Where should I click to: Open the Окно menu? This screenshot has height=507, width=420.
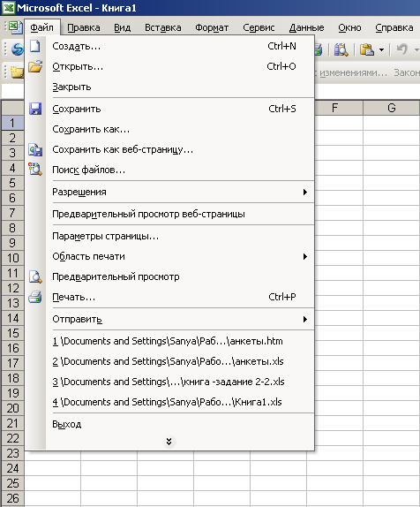tap(349, 27)
